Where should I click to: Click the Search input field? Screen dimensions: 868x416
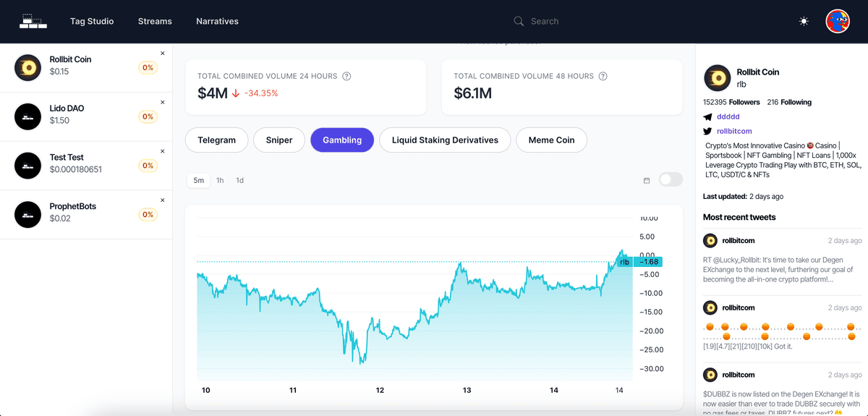[x=579, y=22]
